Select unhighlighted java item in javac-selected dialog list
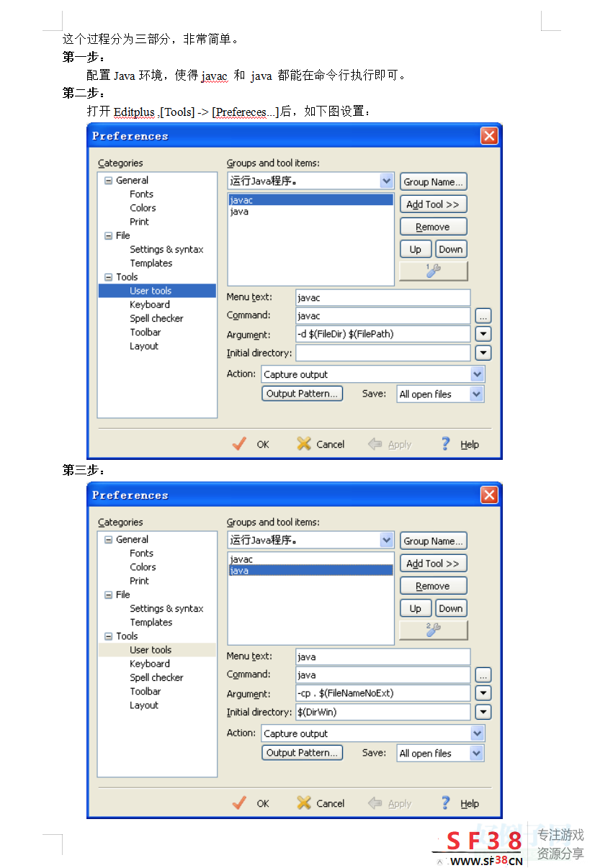 (x=239, y=212)
